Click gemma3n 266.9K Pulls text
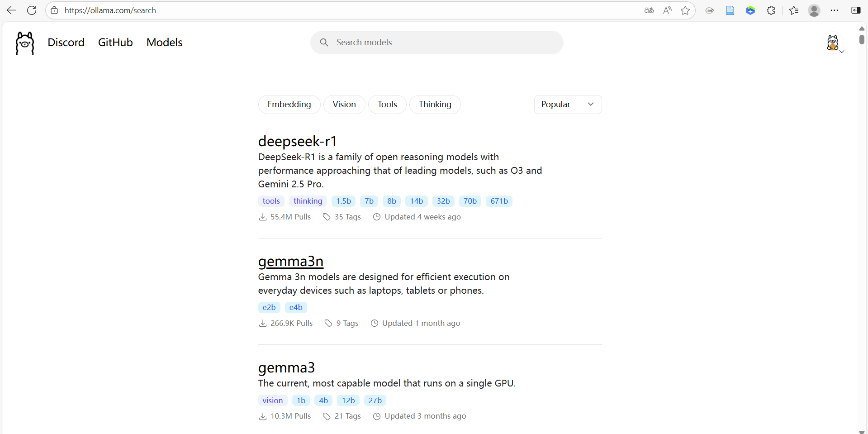The height and width of the screenshot is (434, 868). pos(292,324)
